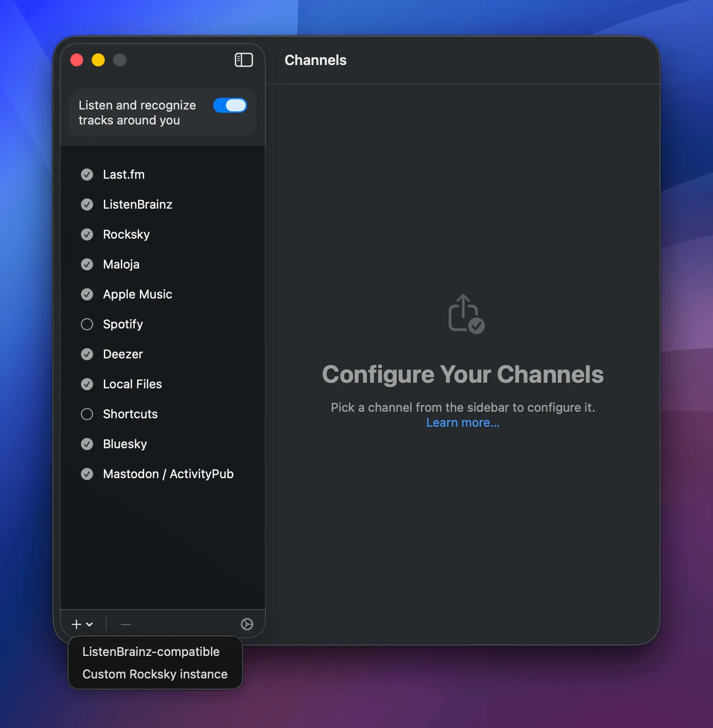Select the Rocksky channel row
The image size is (713, 728).
[163, 234]
